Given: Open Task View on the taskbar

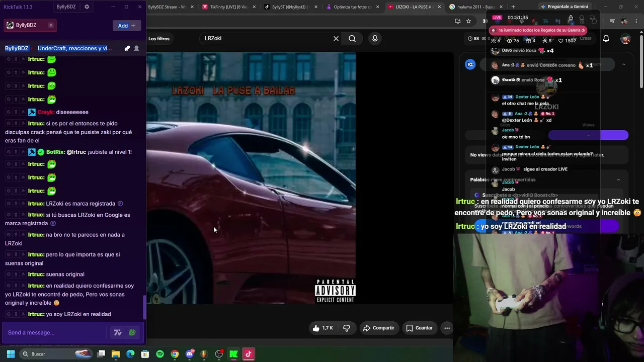Looking at the screenshot, I should click(101, 354).
